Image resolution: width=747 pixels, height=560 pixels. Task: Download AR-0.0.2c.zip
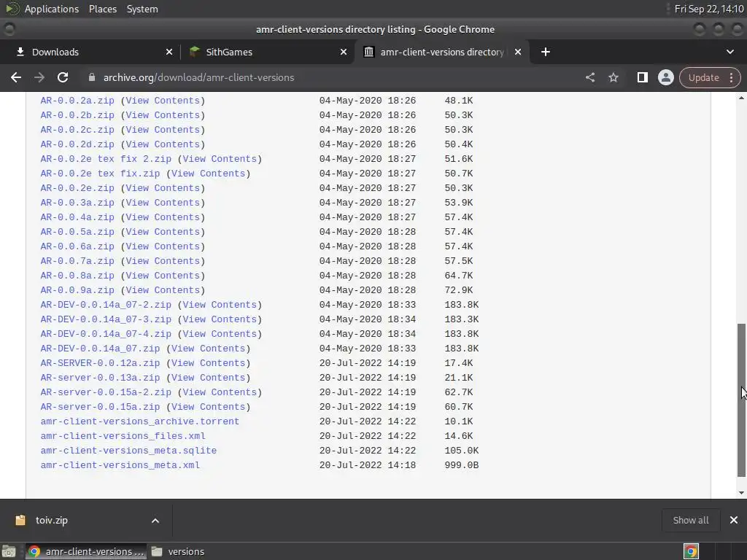(x=77, y=130)
